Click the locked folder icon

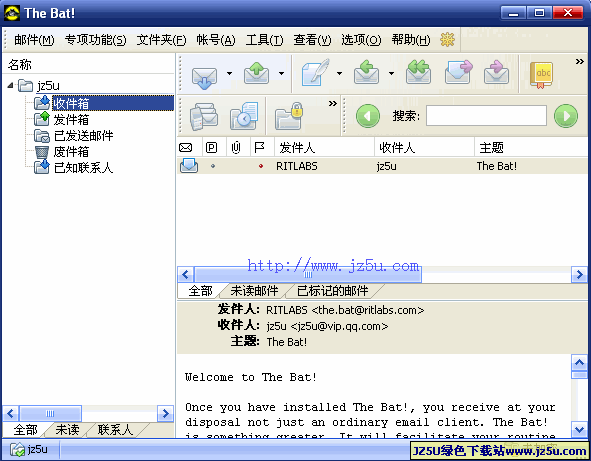click(289, 116)
